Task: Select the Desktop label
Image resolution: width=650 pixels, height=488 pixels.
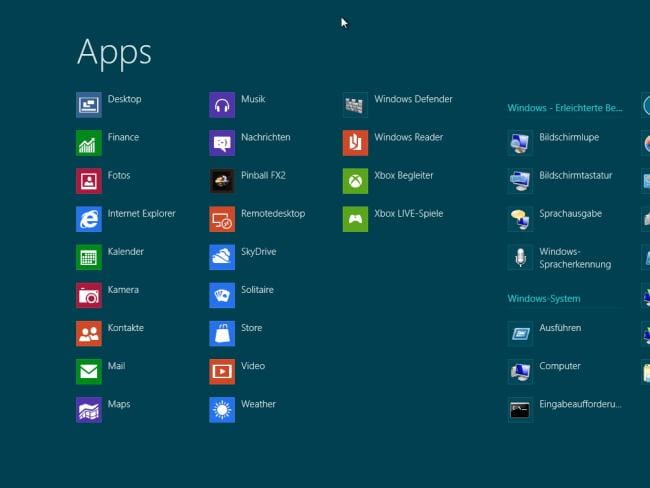Action: 124,99
